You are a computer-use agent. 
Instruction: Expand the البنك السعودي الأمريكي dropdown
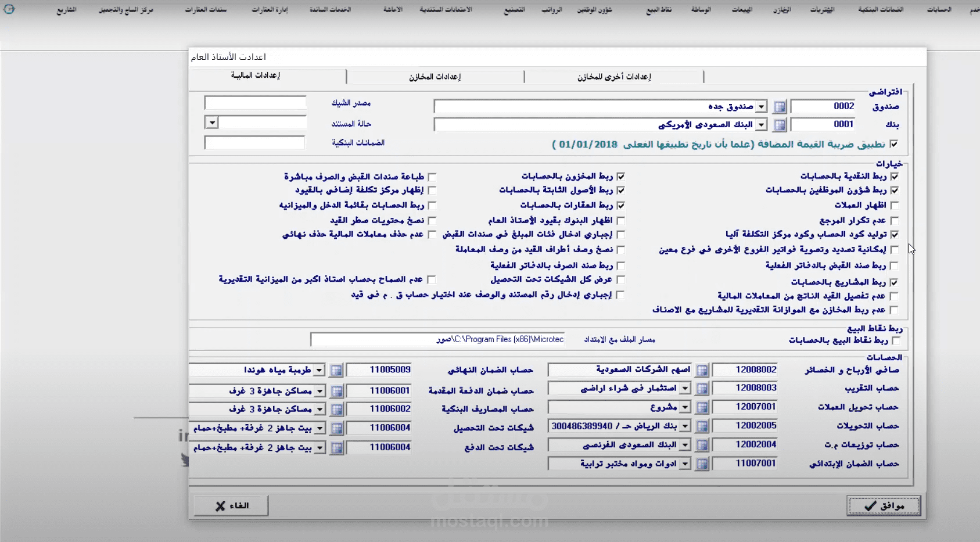coord(761,124)
